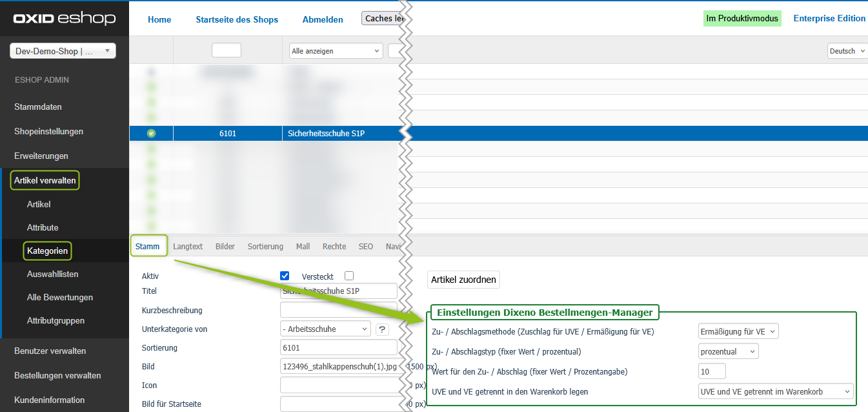Viewport: 868px width, 412px height.
Task: Click the Abmelden link
Action: (x=323, y=19)
